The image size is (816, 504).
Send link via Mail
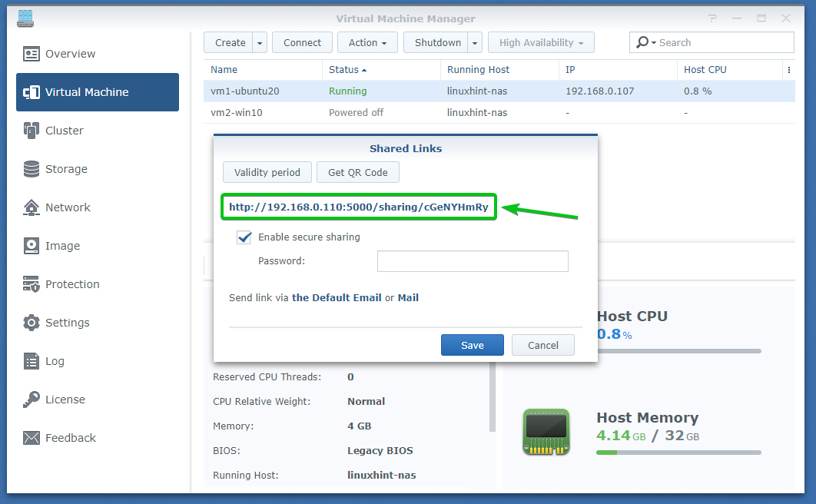pyautogui.click(x=408, y=297)
